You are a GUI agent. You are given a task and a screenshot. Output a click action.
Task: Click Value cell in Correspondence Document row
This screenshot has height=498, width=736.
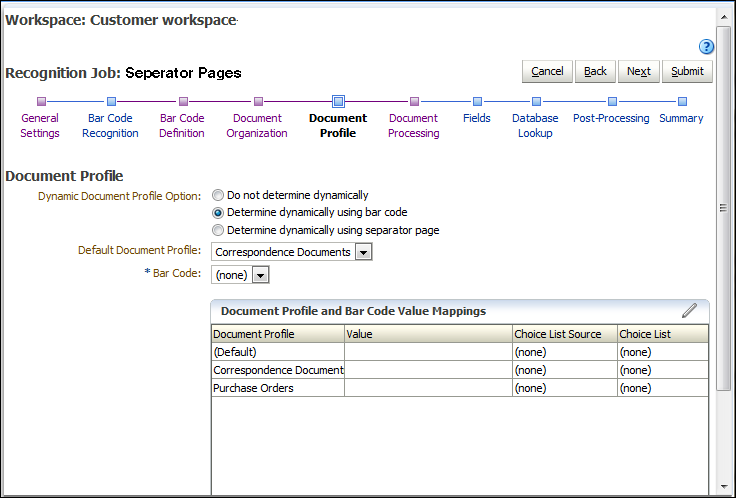[x=429, y=370]
